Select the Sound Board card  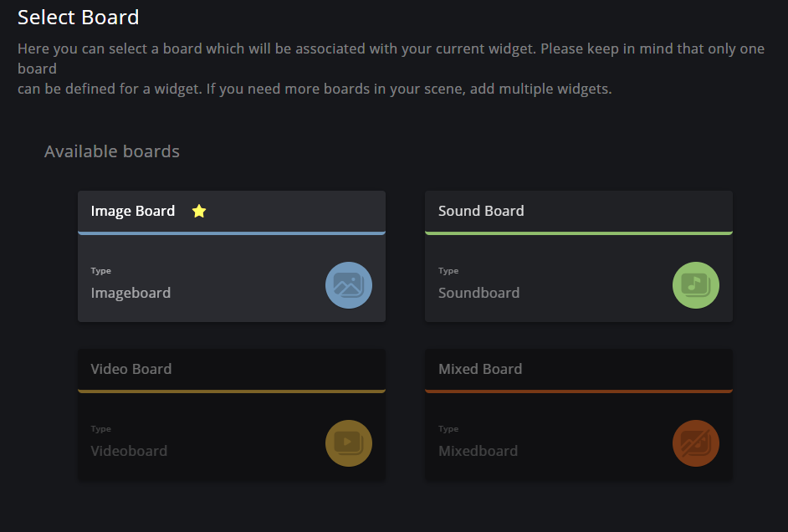click(x=578, y=255)
